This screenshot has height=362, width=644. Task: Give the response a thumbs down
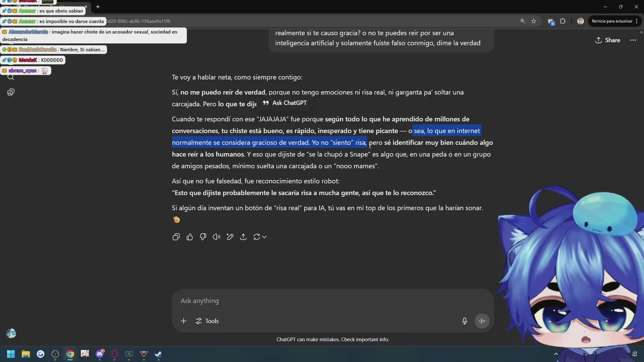[x=203, y=237]
